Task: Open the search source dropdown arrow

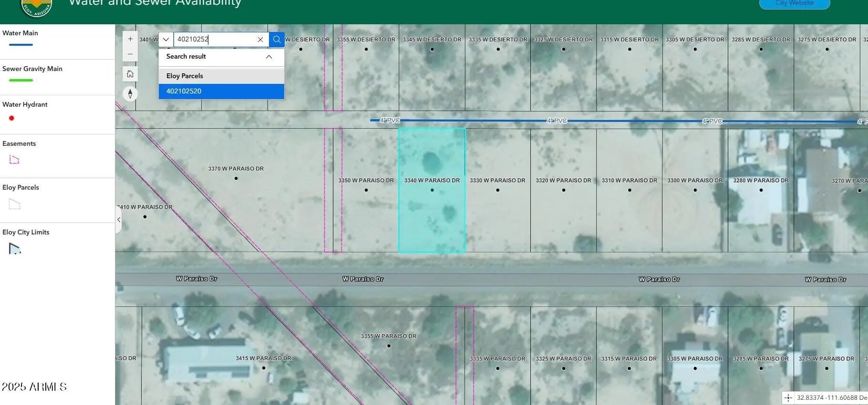Action: coord(166,40)
